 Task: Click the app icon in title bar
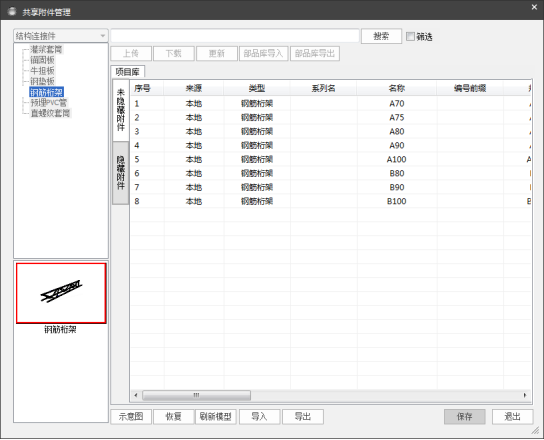12,11
